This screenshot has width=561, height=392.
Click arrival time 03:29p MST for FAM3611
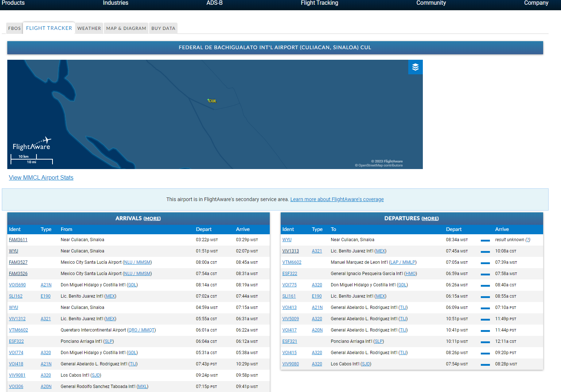pos(247,240)
